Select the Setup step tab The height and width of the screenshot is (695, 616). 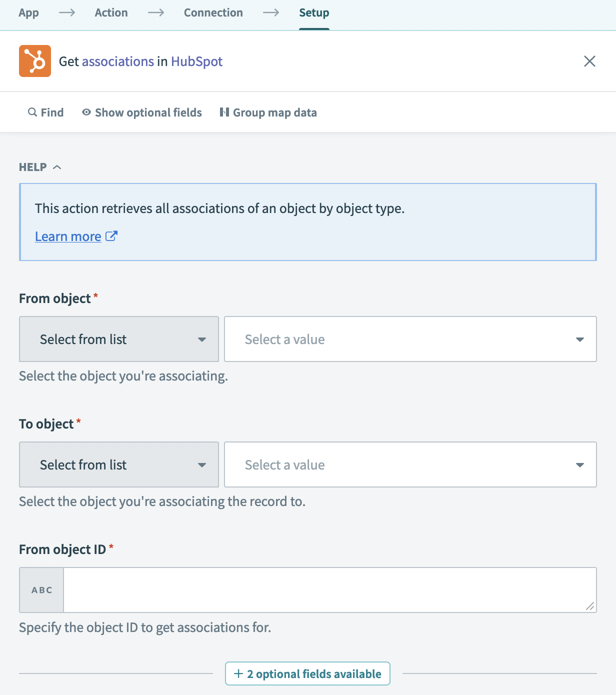point(314,13)
